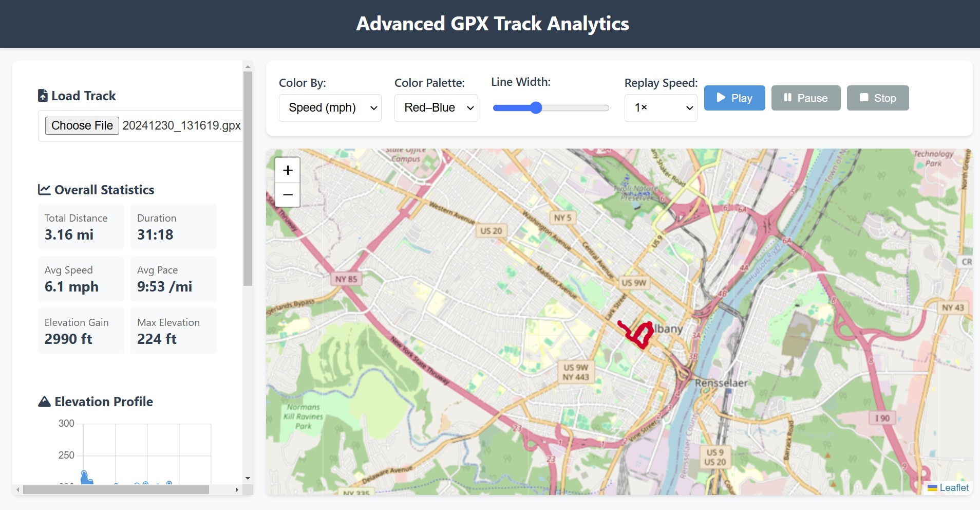Click the sidebar horizontal scroll right arrow
Viewport: 980px width, 510px height.
pos(237,489)
